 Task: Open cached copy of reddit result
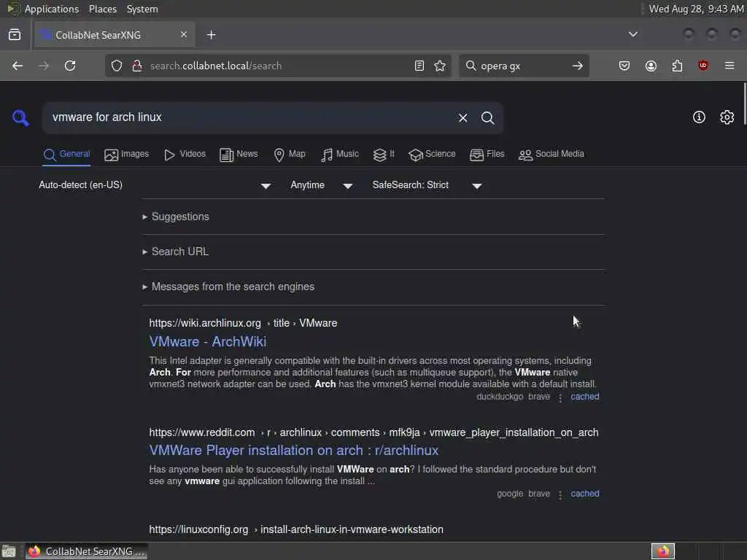pyautogui.click(x=584, y=494)
